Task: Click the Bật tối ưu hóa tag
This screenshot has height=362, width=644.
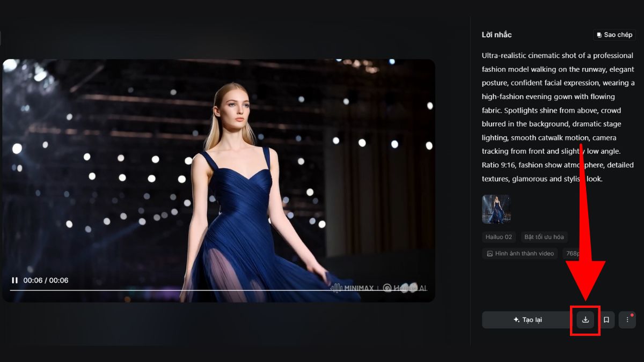Action: (x=543, y=237)
